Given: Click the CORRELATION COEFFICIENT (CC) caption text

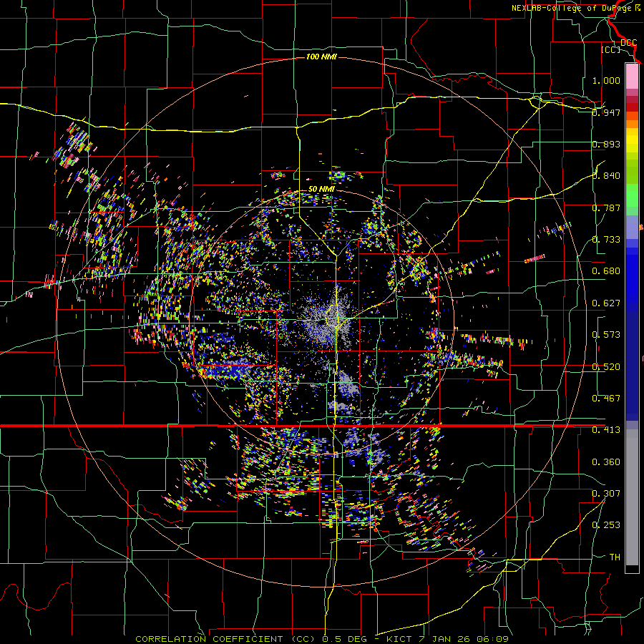Looking at the screenshot, I should click(x=225, y=639).
